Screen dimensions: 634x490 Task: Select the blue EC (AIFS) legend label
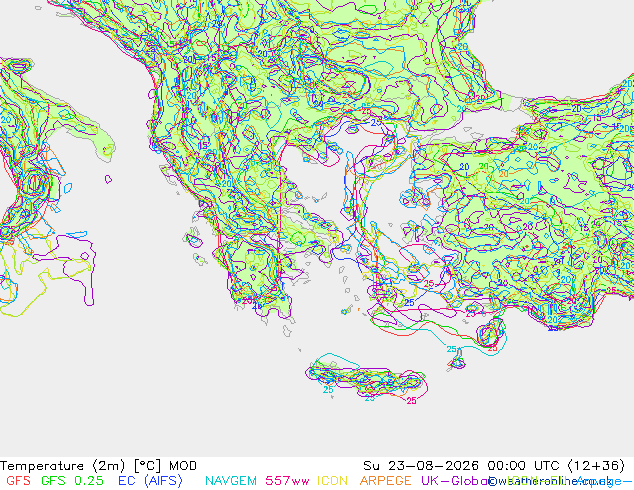[x=150, y=481]
